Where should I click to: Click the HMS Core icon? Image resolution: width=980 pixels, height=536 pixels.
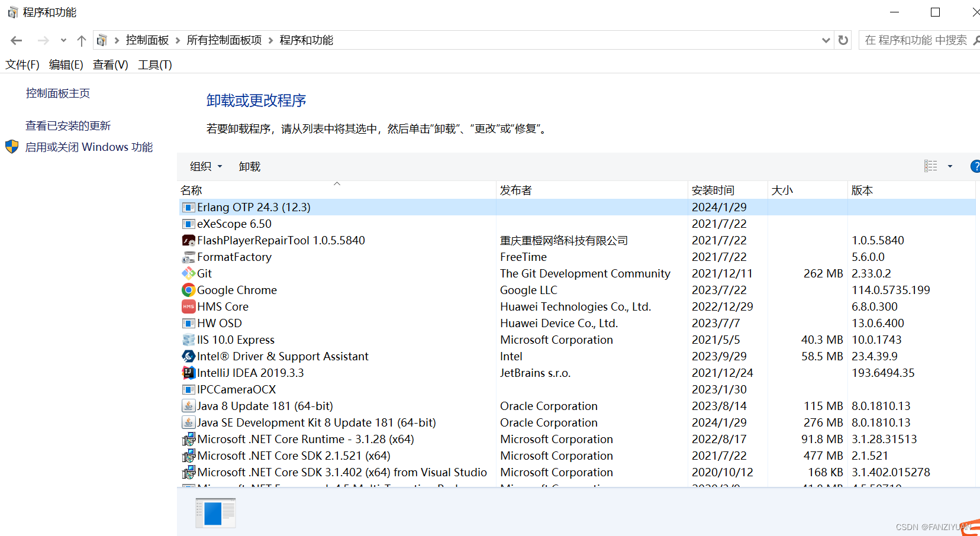(189, 306)
